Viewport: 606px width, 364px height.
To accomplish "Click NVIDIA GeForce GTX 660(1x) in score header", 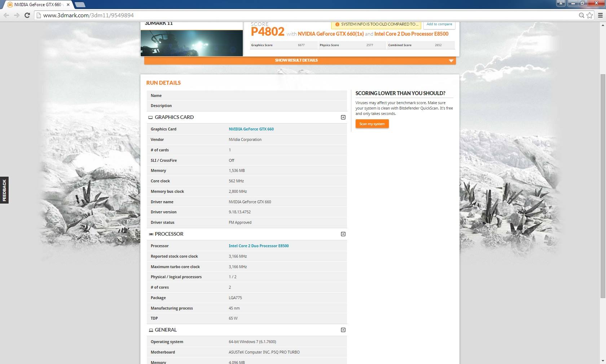I will [330, 34].
